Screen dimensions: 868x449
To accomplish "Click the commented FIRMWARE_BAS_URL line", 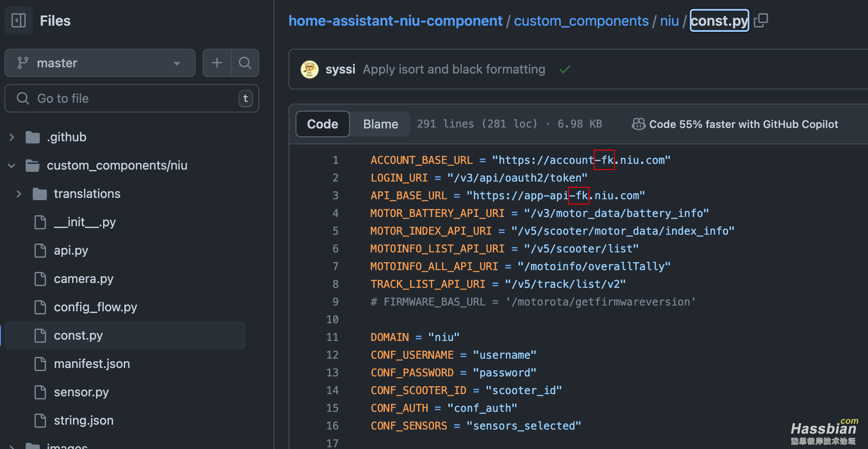I will click(533, 302).
